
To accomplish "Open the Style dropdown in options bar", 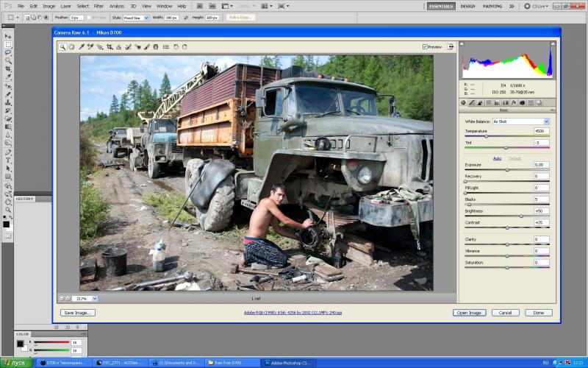I will pos(136,18).
